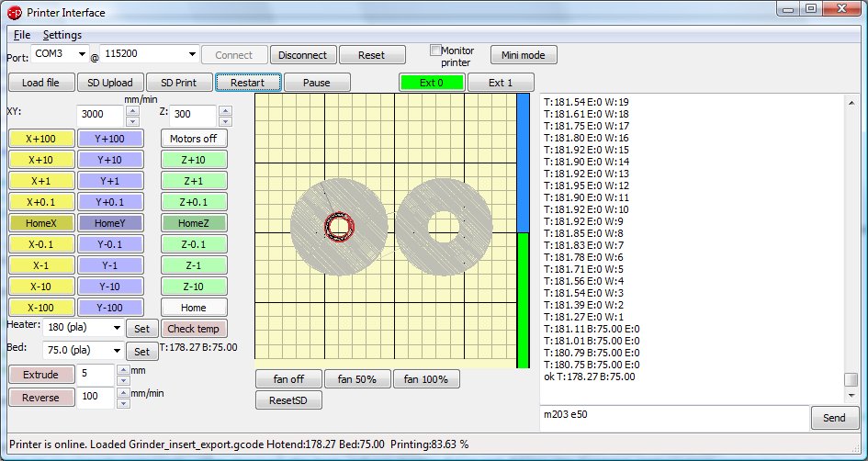Switch to extruder Ext 1
The height and width of the screenshot is (461, 868).
501,83
